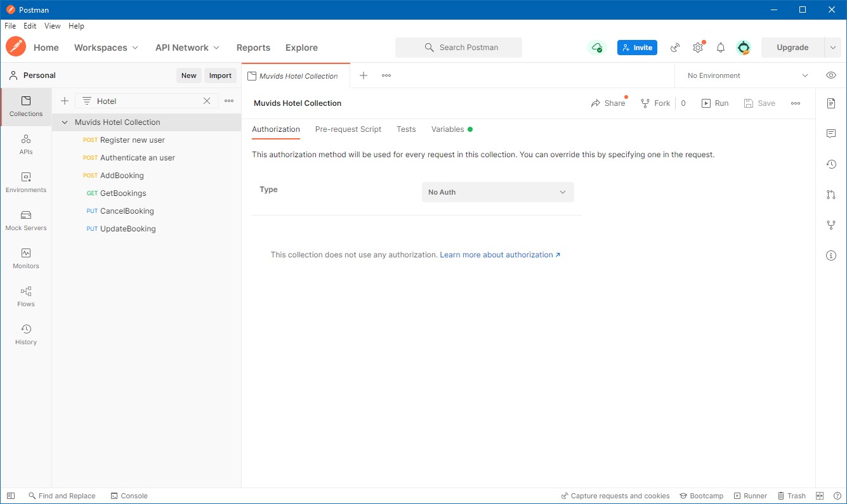Open the History sidebar panel
Viewport: 847px width, 504px height.
coord(26,335)
